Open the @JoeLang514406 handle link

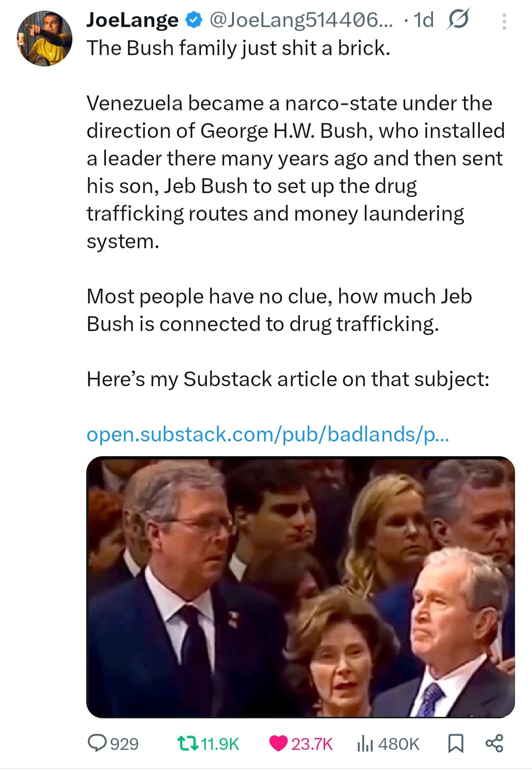[x=301, y=20]
